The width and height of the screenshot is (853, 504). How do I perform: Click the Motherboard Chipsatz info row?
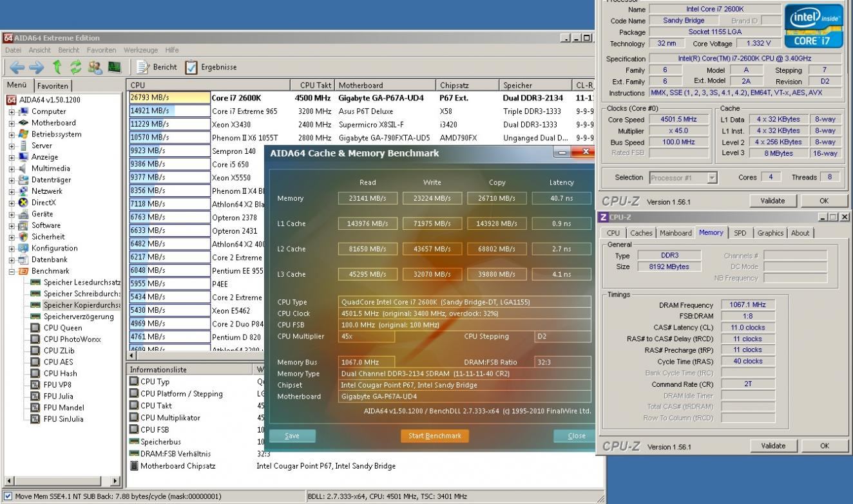[262, 465]
